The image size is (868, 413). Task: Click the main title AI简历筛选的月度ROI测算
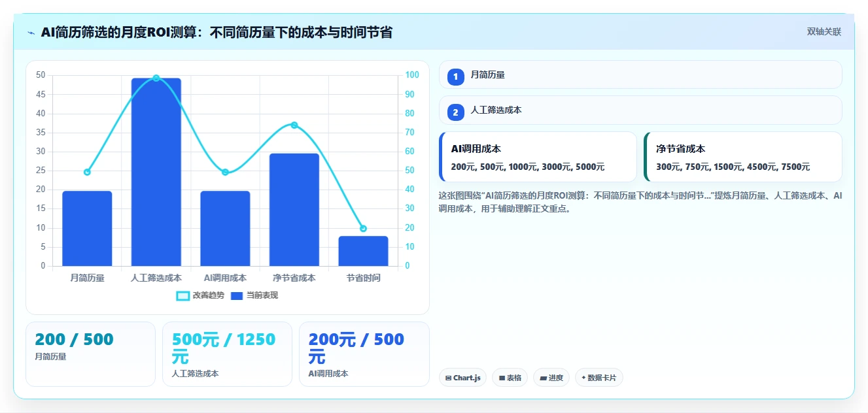click(x=217, y=32)
